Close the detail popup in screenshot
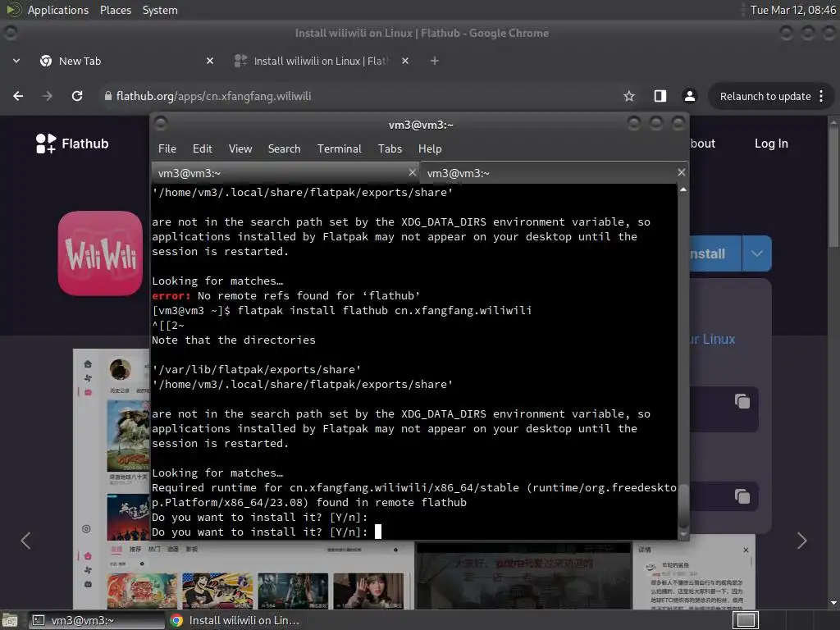 coord(746,550)
